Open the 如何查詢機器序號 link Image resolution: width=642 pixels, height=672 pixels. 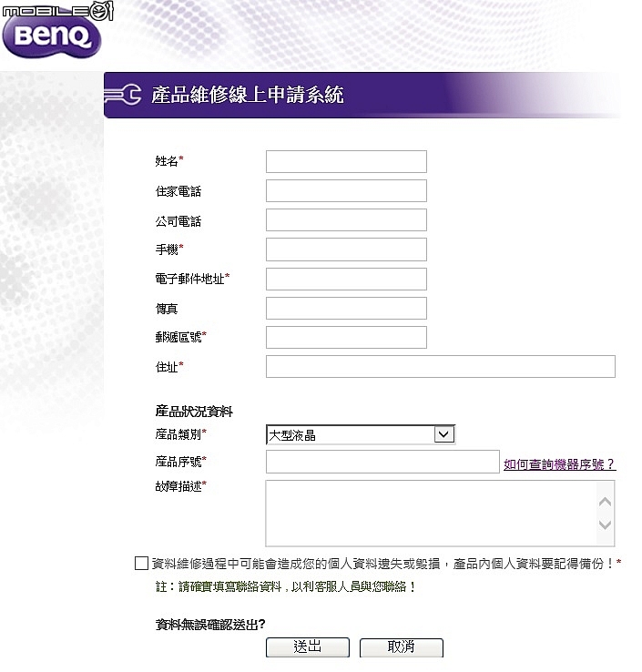560,464
